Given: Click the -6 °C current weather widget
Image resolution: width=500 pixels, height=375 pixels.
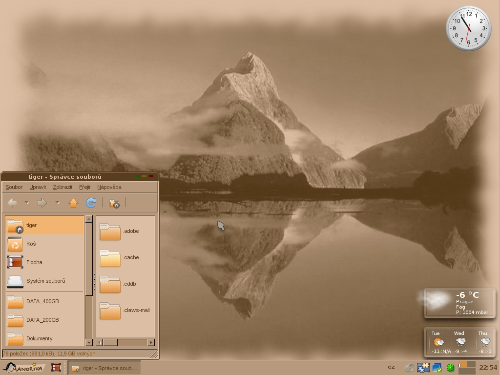Looking at the screenshot, I should coord(459,303).
